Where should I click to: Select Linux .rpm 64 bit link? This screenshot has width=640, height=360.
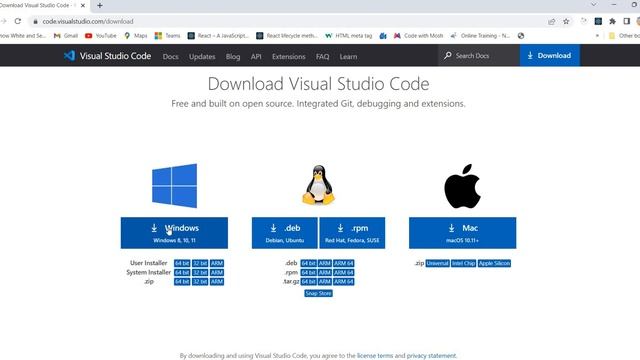[309, 272]
